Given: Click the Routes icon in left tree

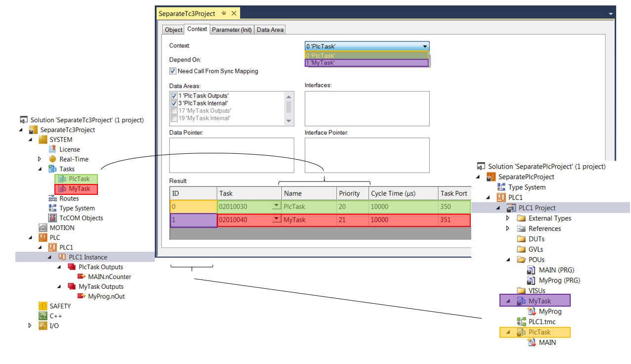Looking at the screenshot, I should coord(52,198).
